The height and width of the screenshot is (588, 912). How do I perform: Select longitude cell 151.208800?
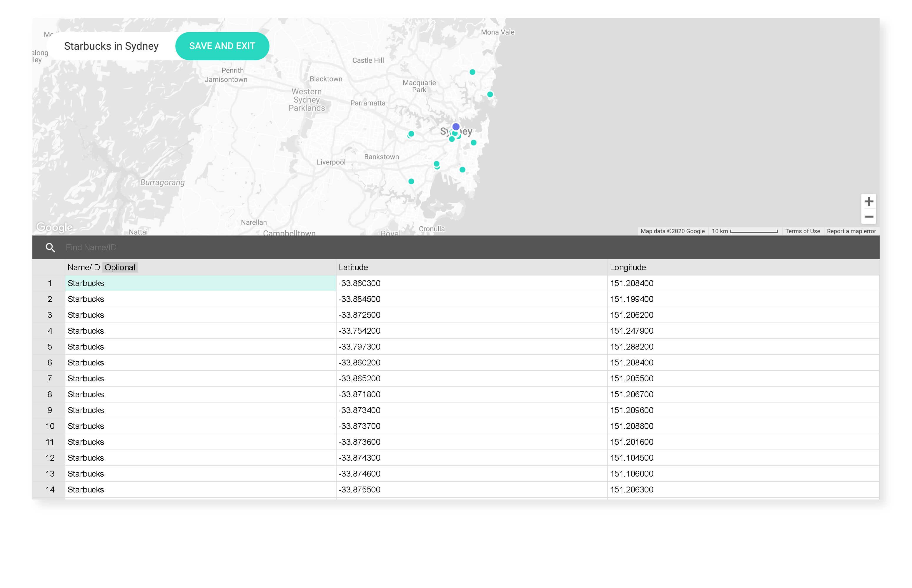pyautogui.click(x=743, y=426)
